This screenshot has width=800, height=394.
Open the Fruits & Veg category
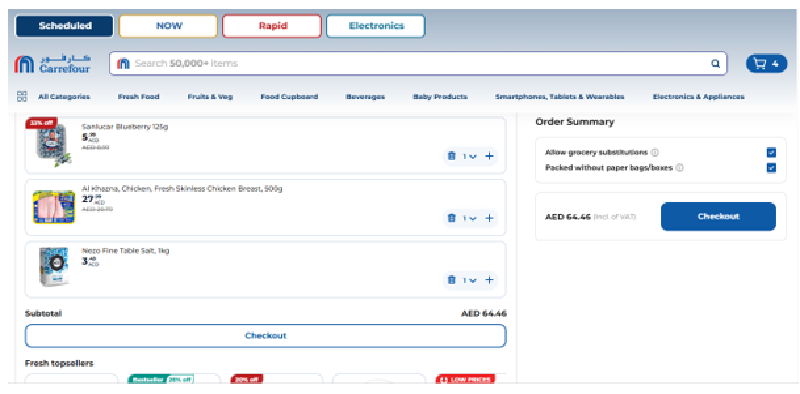(x=210, y=96)
